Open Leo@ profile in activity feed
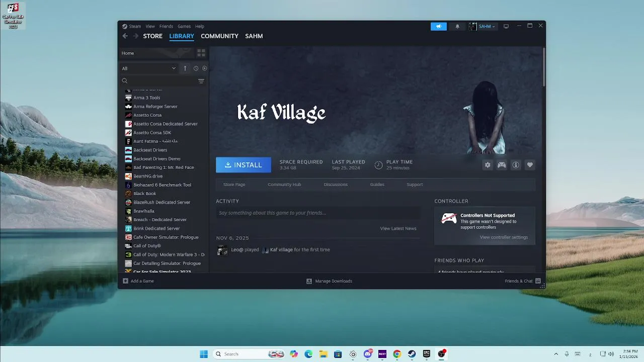The image size is (644, 362). 236,250
